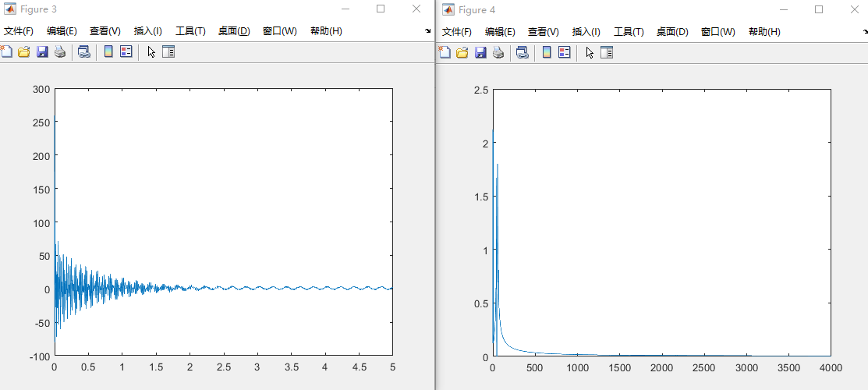868x390 pixels.
Task: Open 文件(F) menu in Figure 4
Action: click(457, 31)
